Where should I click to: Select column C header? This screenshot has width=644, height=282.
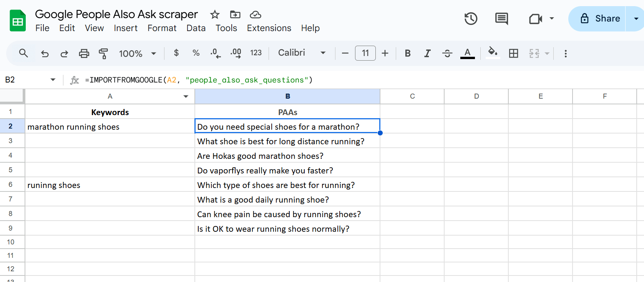tap(412, 96)
